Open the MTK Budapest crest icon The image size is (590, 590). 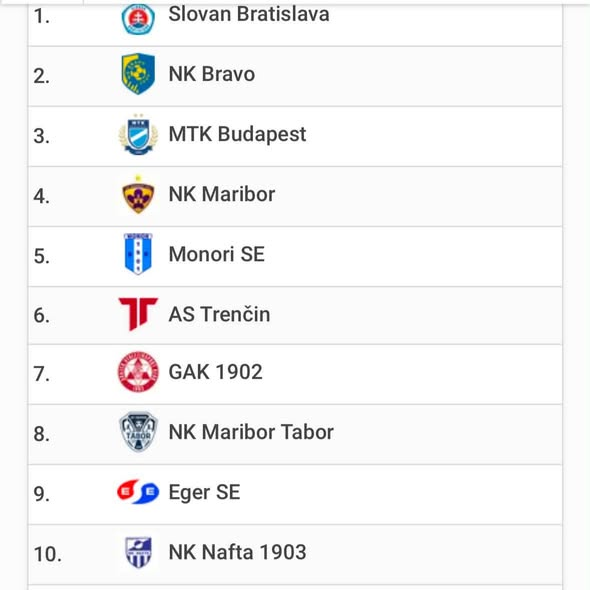pyautogui.click(x=138, y=134)
